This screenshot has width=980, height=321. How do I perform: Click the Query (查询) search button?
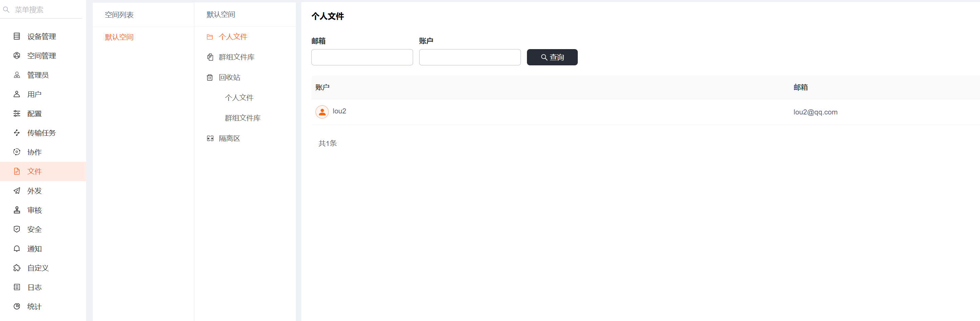[552, 58]
